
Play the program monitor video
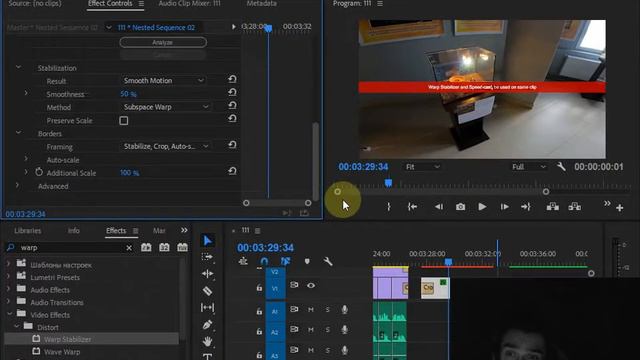click(x=482, y=207)
